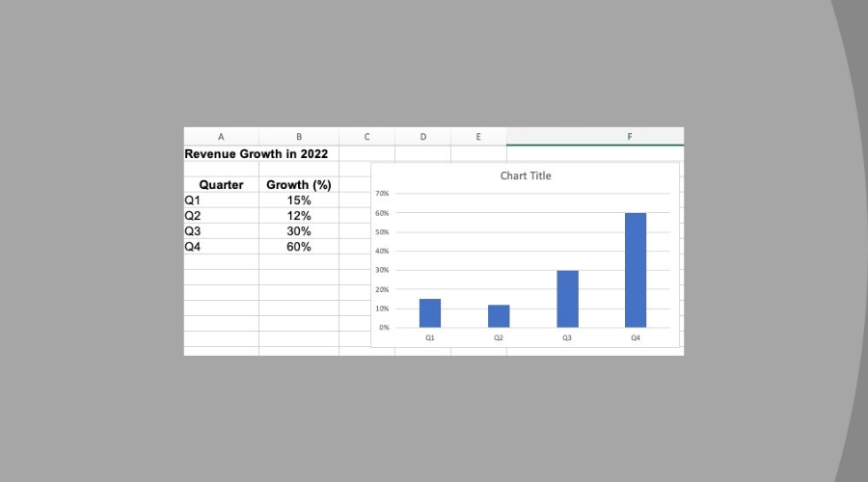Image resolution: width=868 pixels, height=482 pixels.
Task: Click the 'Revenue Growth in 2022' cell
Action: (x=257, y=154)
